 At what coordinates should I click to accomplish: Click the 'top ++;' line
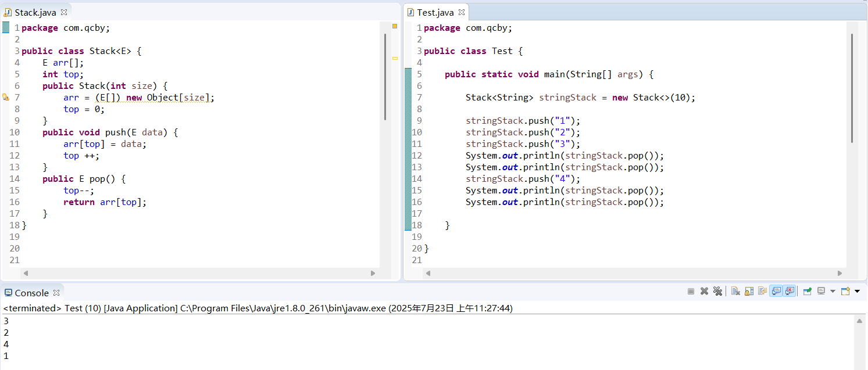pyautogui.click(x=81, y=156)
